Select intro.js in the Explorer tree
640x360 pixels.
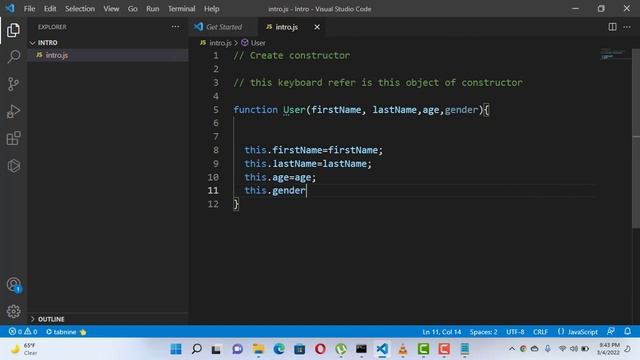coord(108,55)
